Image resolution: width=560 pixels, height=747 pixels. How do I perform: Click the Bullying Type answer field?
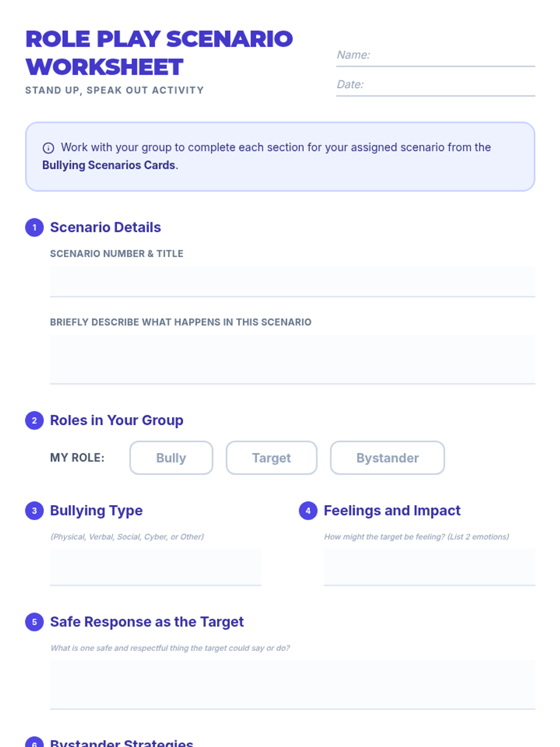[x=155, y=567]
